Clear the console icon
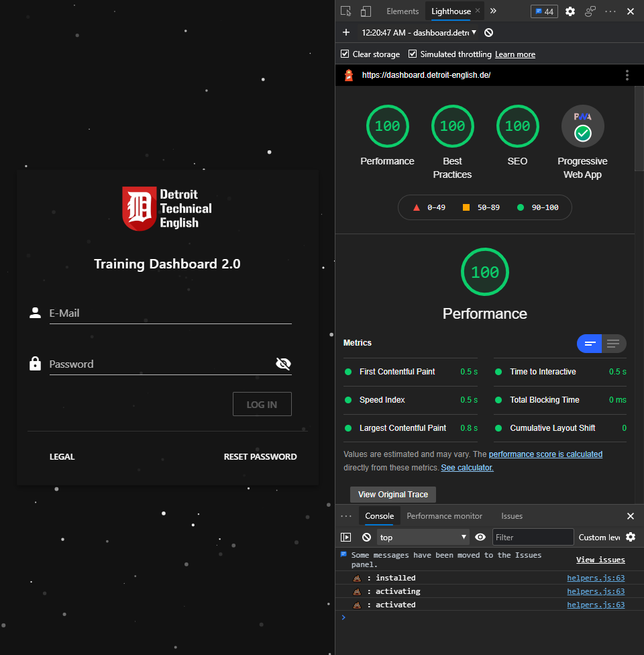 (367, 537)
